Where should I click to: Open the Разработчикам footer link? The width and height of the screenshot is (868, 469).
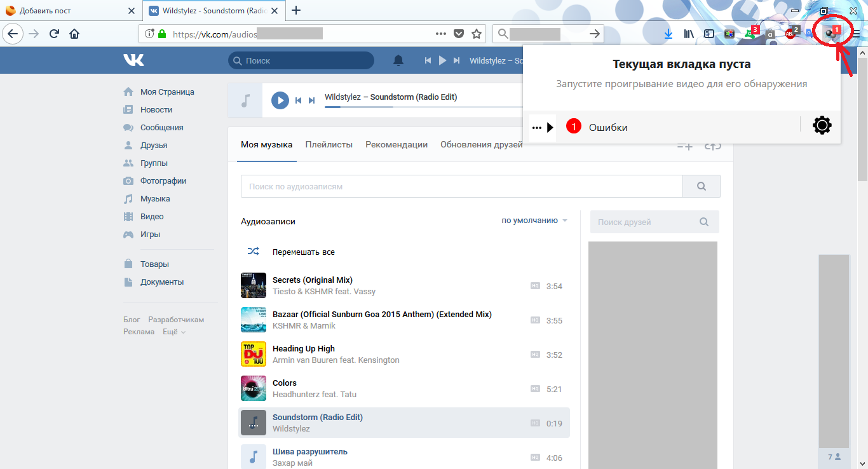176,320
